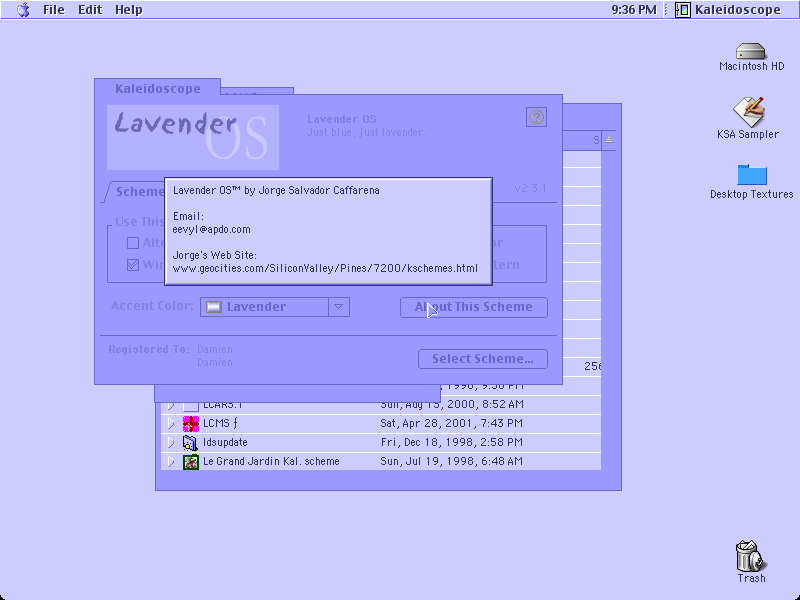Click the sort order triangle icon in list window
Image resolution: width=800 pixels, height=600 pixels.
609,140
